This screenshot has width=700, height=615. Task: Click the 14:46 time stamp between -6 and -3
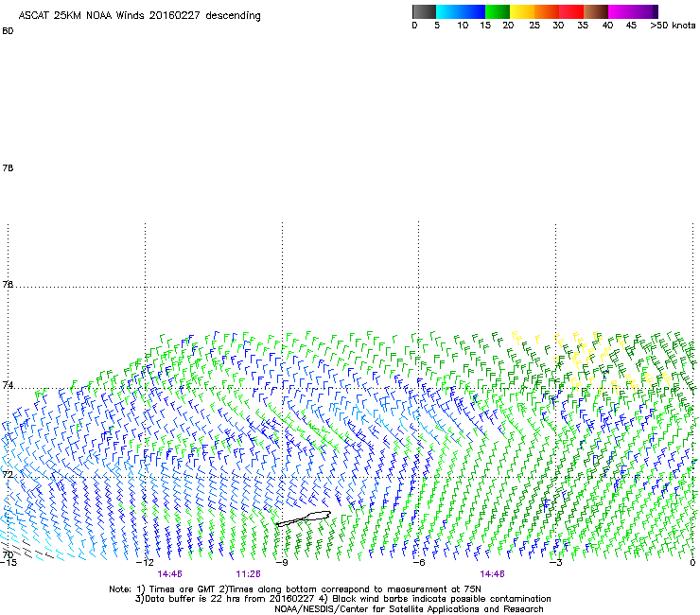[493, 574]
